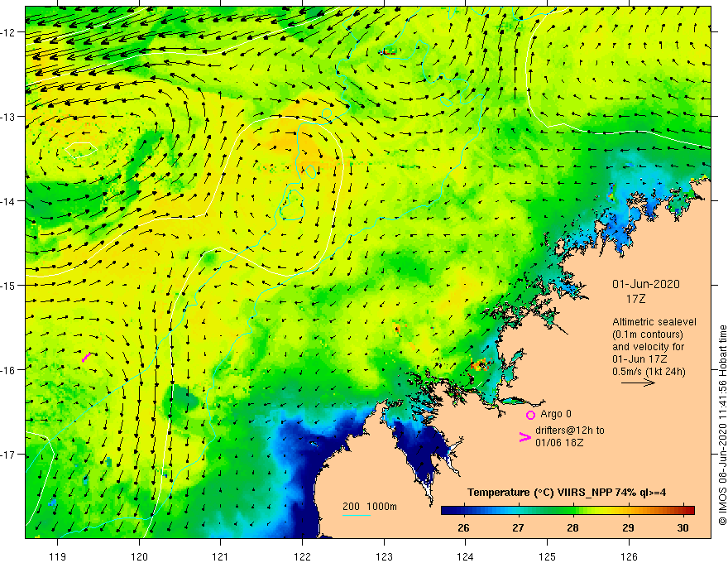Click longitude axis label 121
Viewport: 728px width, 563px height.
(x=221, y=556)
